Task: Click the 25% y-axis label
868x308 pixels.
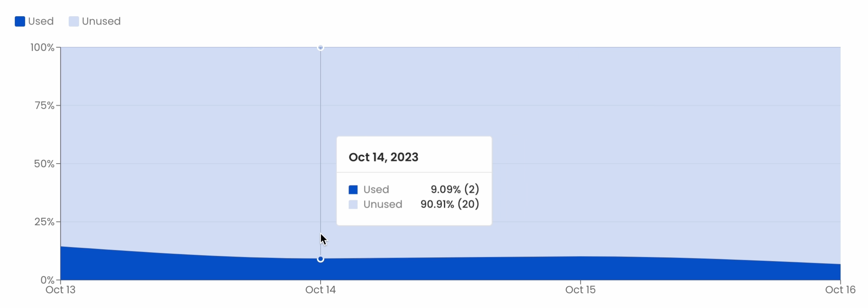Action: pos(45,222)
